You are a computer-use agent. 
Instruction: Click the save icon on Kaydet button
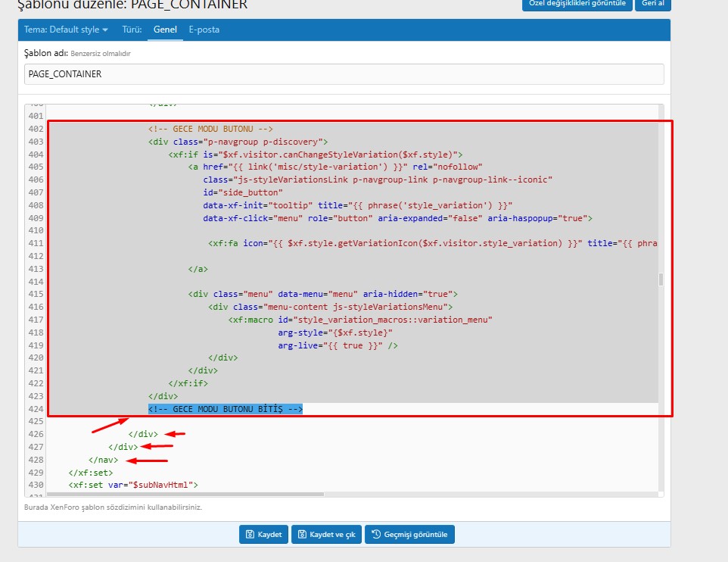click(x=250, y=535)
